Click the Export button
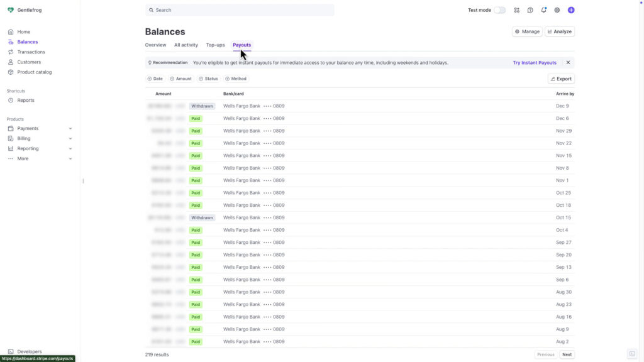The height and width of the screenshot is (362, 644). click(x=560, y=78)
